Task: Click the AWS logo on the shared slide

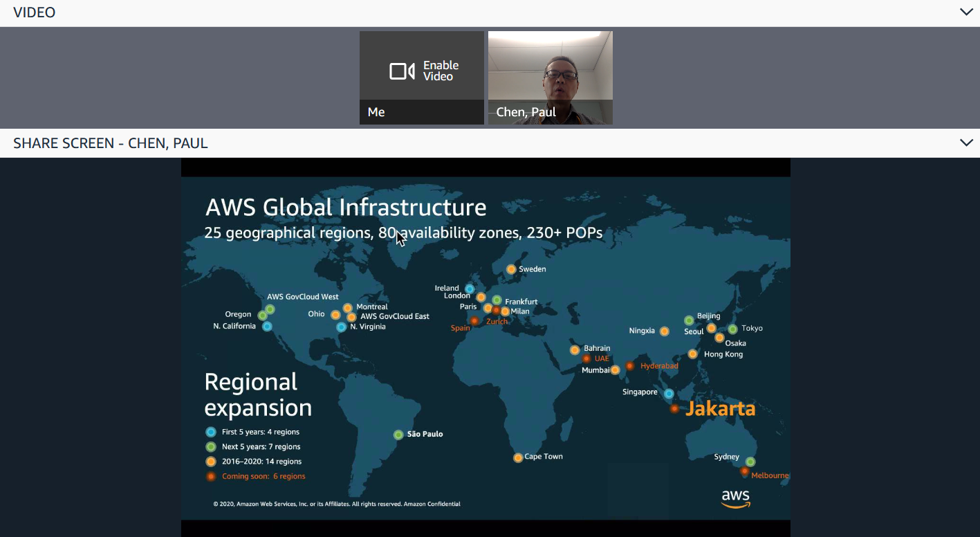Action: pyautogui.click(x=735, y=498)
